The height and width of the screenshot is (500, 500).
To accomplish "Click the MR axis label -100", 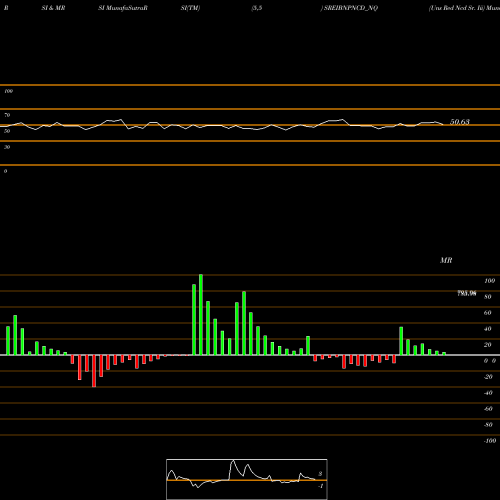I will (x=490, y=441).
